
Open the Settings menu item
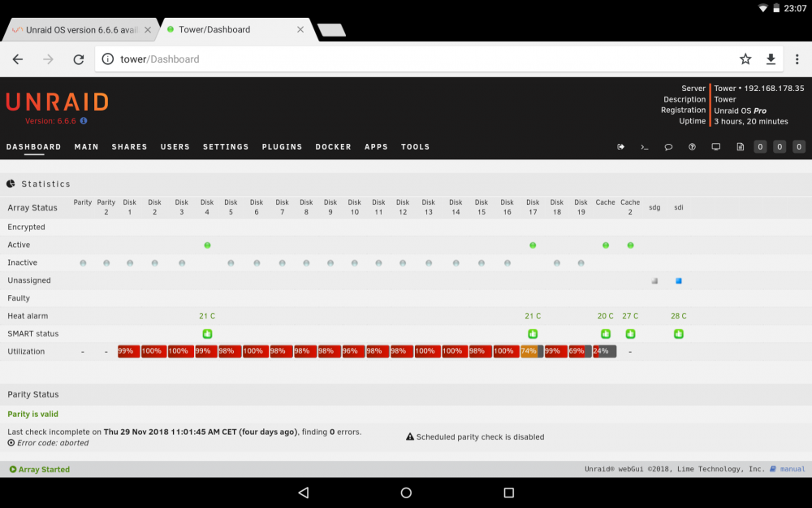[226, 146]
